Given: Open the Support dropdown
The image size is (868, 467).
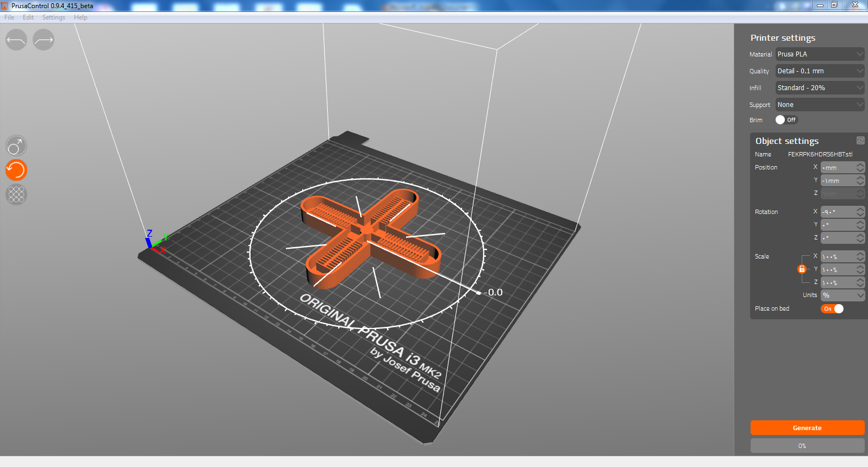Looking at the screenshot, I should click(x=820, y=105).
